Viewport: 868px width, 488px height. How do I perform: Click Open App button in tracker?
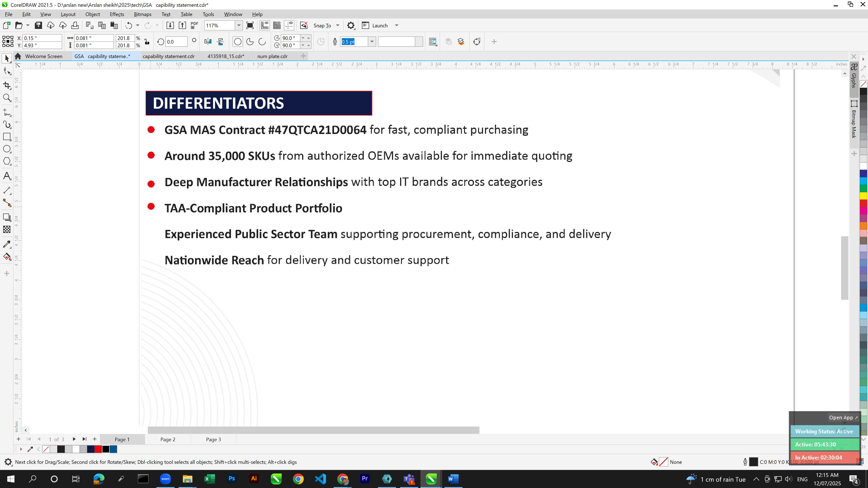tap(843, 418)
